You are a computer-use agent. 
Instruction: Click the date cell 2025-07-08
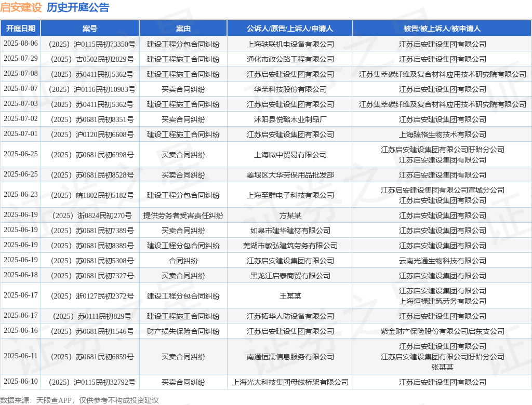coord(21,74)
